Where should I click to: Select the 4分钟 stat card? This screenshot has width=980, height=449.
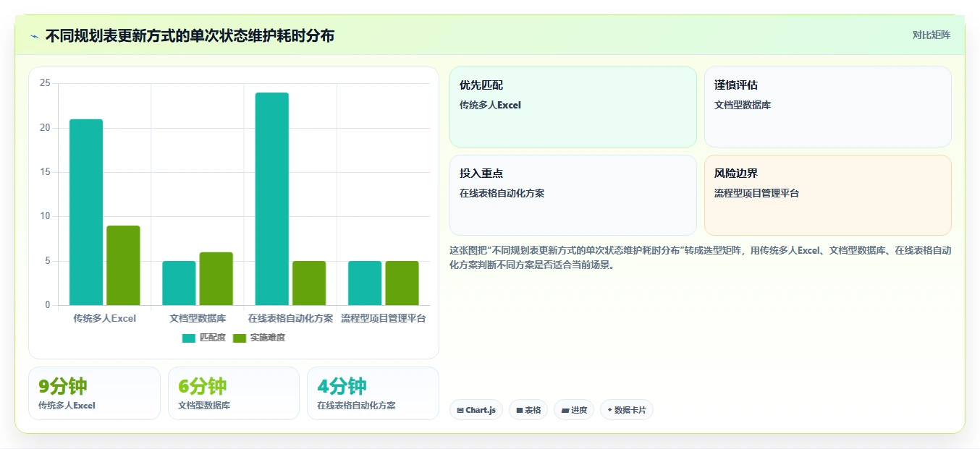[x=373, y=393]
